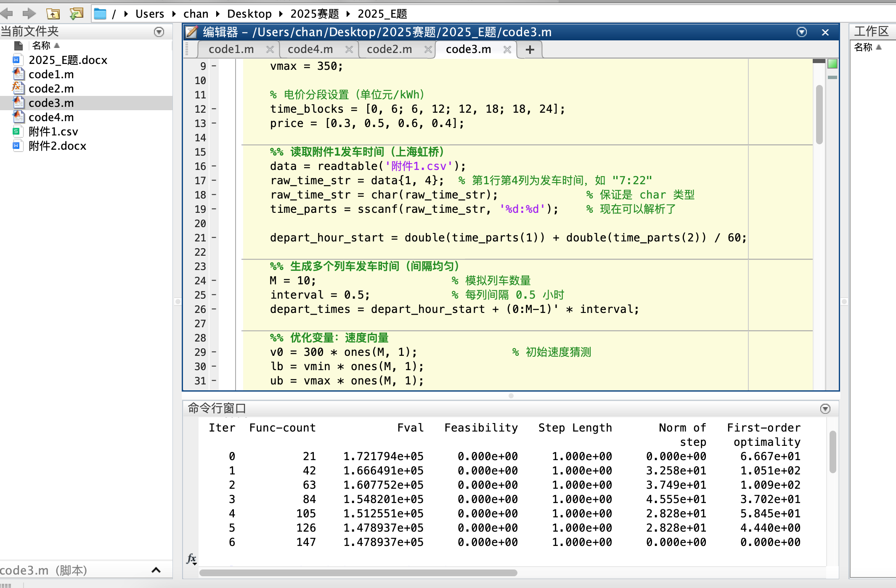Click the M = 10 code line
This screenshot has width=896, height=588.
click(x=293, y=281)
